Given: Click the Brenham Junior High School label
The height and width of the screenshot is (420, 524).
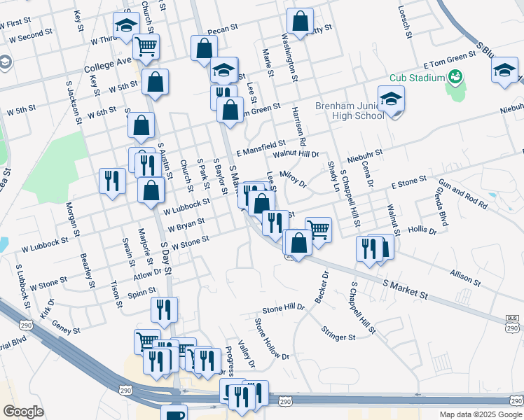Looking at the screenshot, I should (x=348, y=110).
